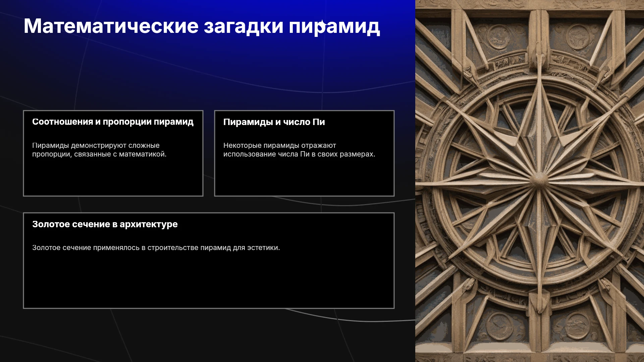Screen dimensions: 644x362
Task: Click the dark background beneath the bottom card
Action: (208, 335)
